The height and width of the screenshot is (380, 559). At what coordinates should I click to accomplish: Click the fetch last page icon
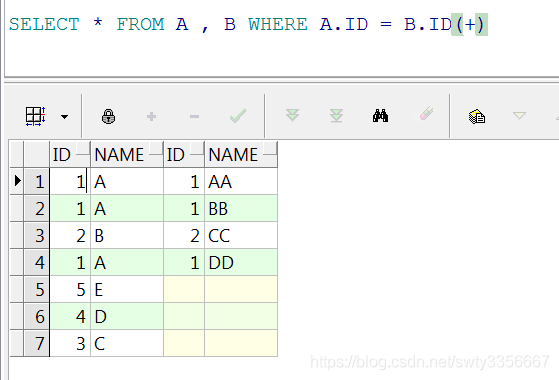click(336, 115)
